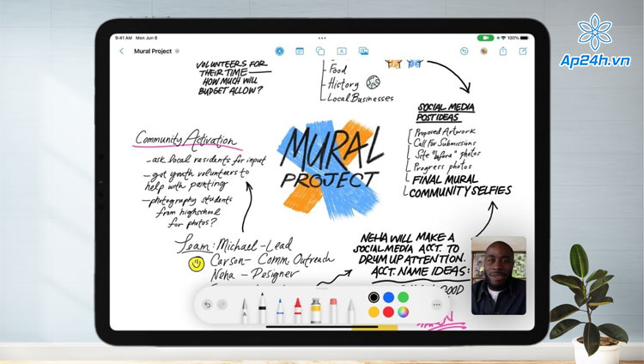The height and width of the screenshot is (364, 644).
Task: Select the yellow paint fill bottle tool
Action: point(315,311)
